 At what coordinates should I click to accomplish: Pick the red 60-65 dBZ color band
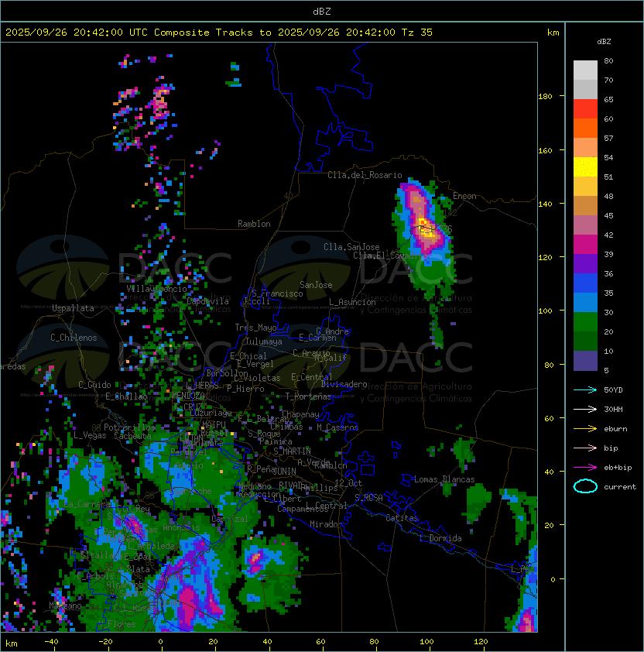[585, 109]
